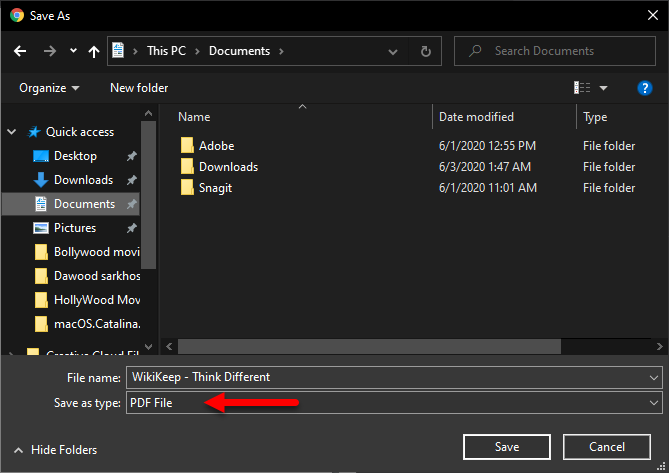This screenshot has width=669, height=473.
Task: Open the address bar history dropdown
Action: [x=393, y=52]
